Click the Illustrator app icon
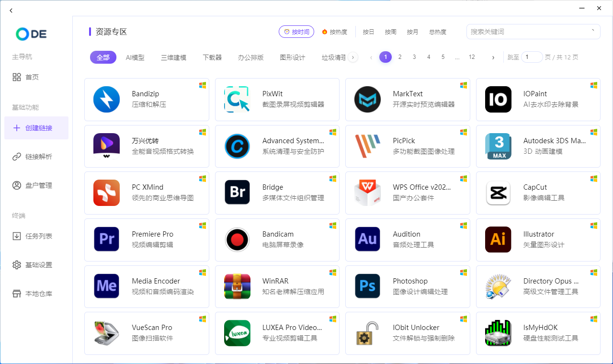Image resolution: width=613 pixels, height=364 pixels. point(498,239)
